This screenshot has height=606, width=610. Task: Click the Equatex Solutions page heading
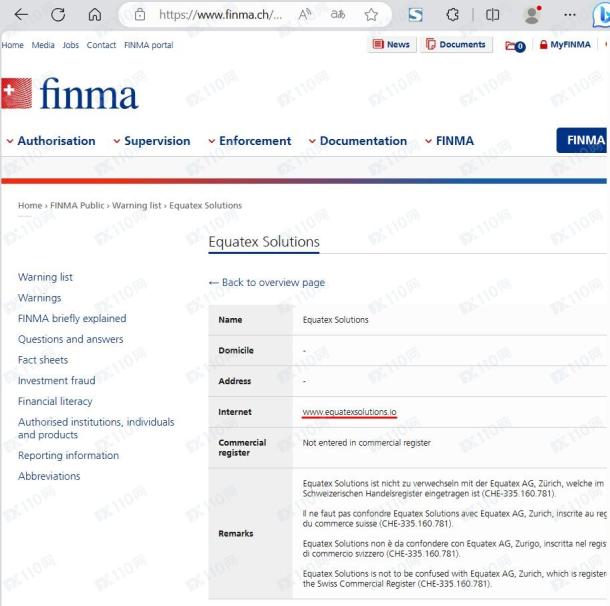point(264,242)
